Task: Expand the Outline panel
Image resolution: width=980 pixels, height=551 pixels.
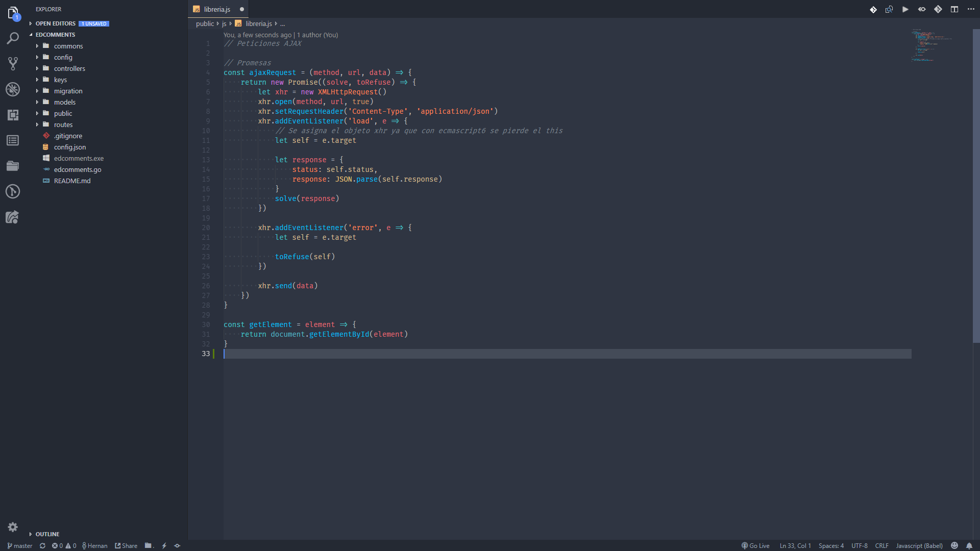Action: tap(47, 534)
